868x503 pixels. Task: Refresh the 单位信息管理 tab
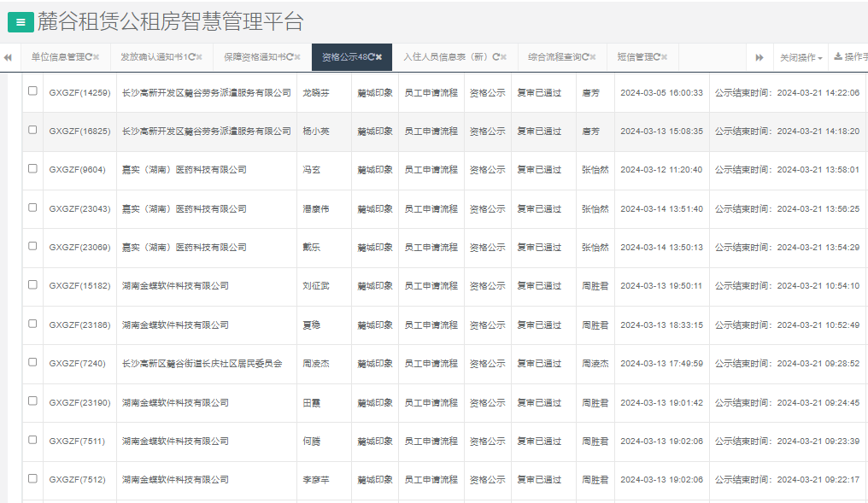pyautogui.click(x=88, y=57)
